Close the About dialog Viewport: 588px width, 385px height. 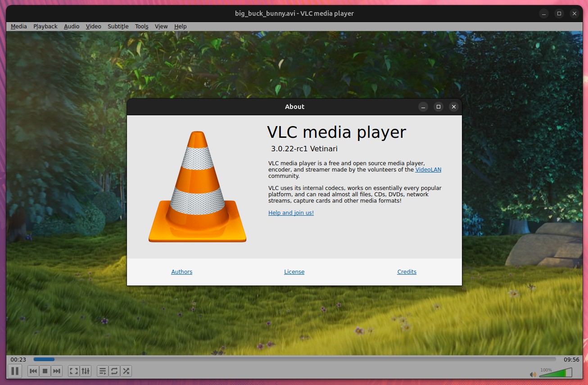click(x=454, y=107)
